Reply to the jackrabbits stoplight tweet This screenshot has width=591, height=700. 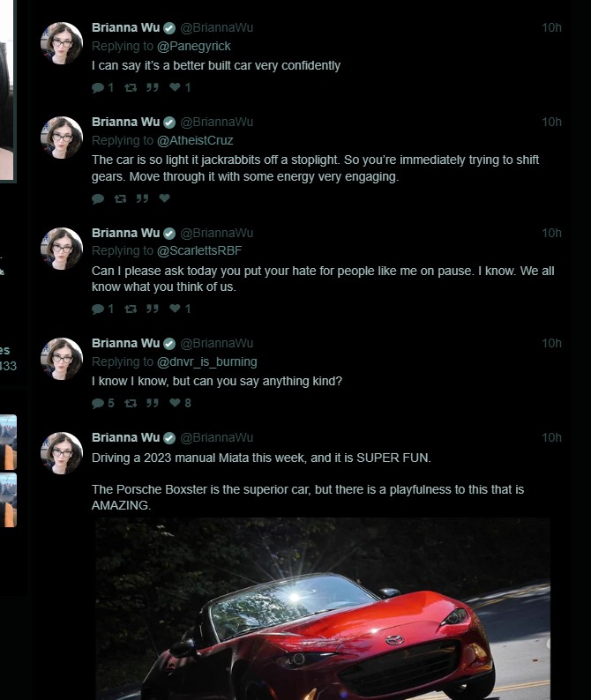[98, 198]
